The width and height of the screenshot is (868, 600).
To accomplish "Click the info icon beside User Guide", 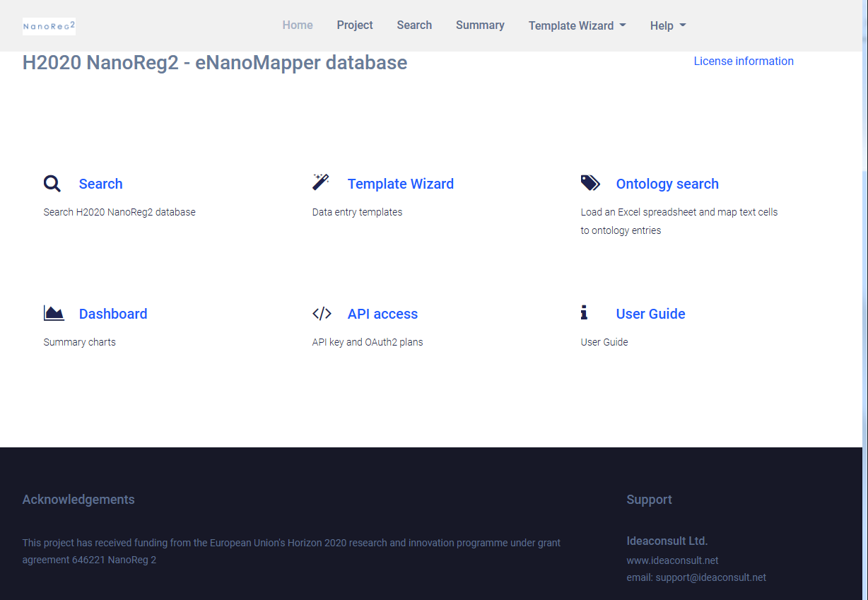I will tap(584, 312).
